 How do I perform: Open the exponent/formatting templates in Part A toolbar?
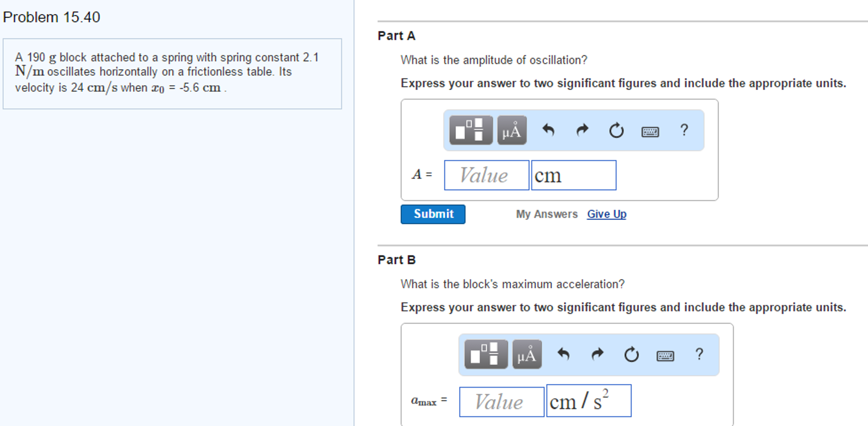470,130
